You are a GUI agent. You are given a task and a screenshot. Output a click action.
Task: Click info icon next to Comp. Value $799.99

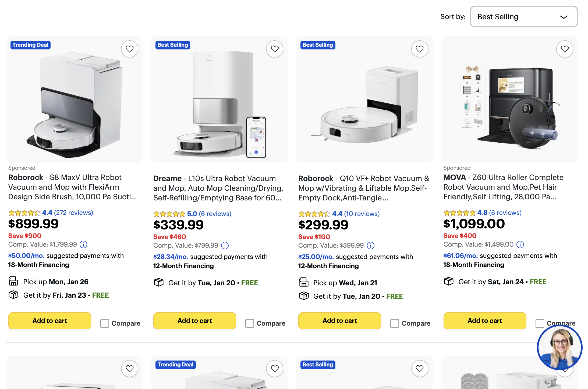click(225, 246)
